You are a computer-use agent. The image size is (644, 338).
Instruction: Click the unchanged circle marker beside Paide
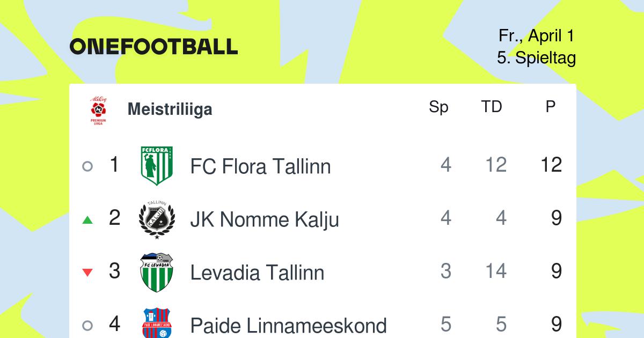87,325
